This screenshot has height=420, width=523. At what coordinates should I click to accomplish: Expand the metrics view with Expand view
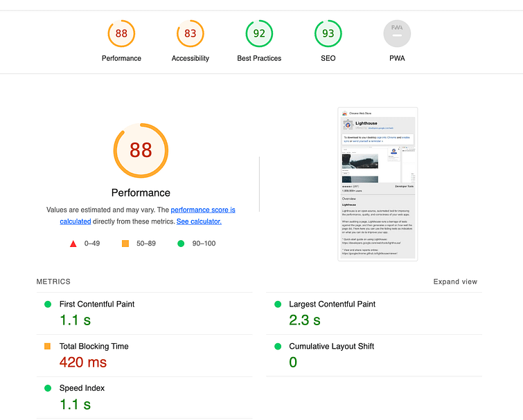click(455, 282)
